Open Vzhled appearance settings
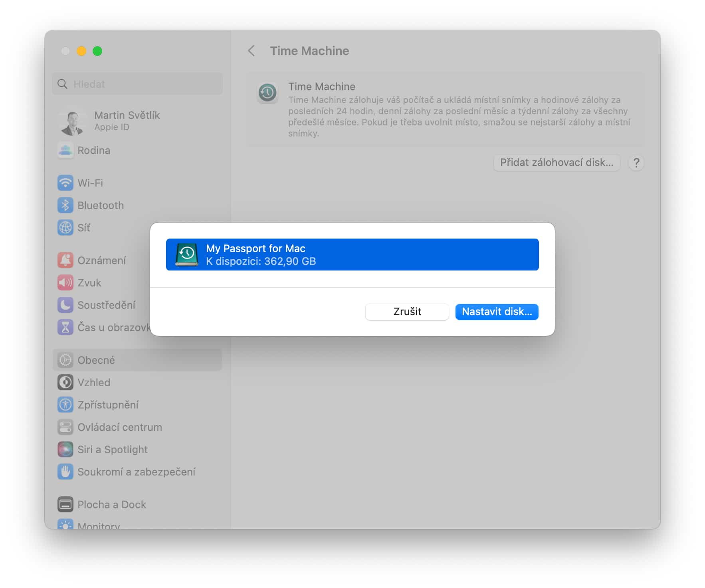 [x=137, y=383]
